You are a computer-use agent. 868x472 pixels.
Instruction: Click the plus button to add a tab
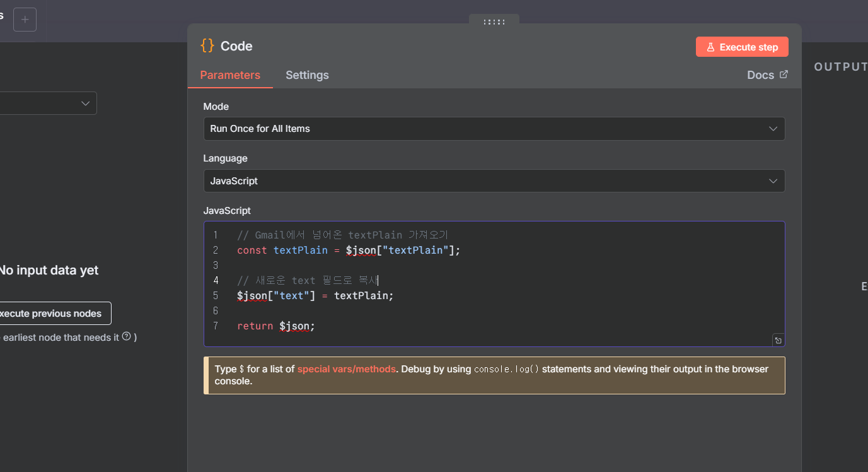point(25,20)
